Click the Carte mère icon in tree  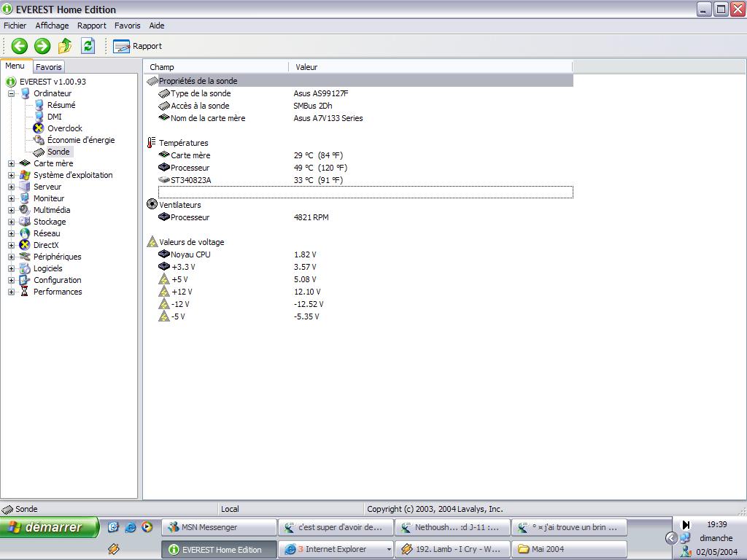[x=25, y=163]
